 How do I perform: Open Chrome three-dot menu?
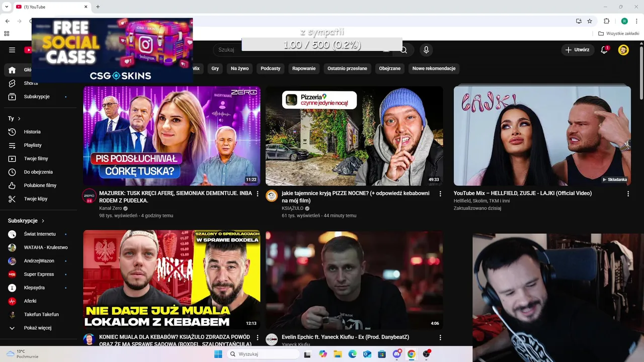pyautogui.click(x=637, y=21)
